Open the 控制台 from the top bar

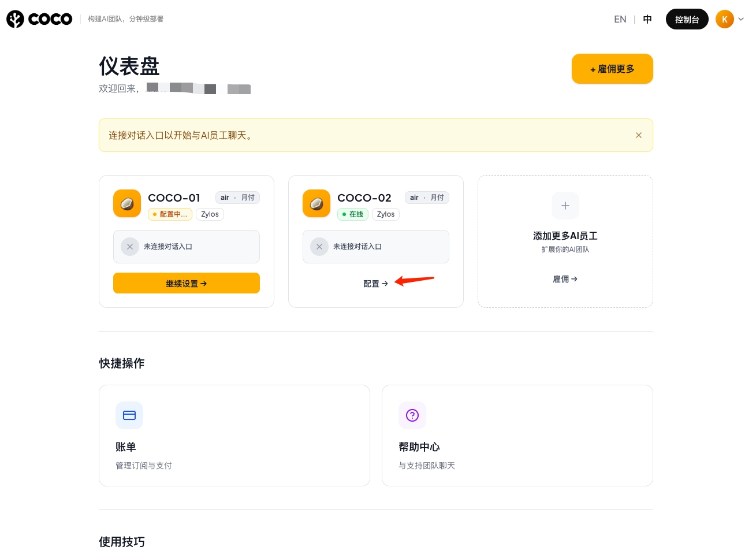(687, 18)
